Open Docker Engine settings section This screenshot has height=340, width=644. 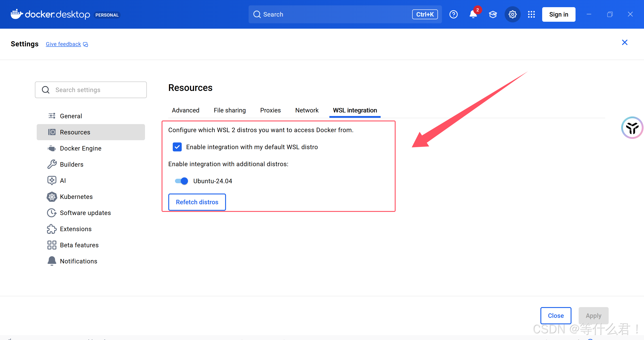pos(81,148)
